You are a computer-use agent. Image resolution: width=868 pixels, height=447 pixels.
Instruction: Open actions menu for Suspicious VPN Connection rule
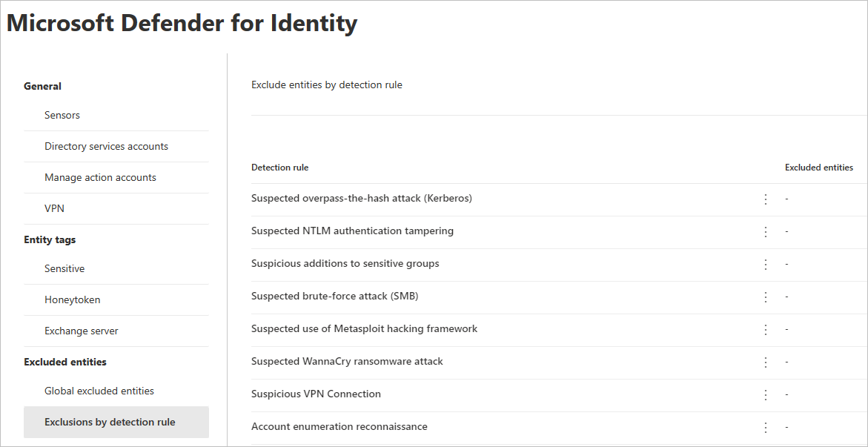coord(765,394)
